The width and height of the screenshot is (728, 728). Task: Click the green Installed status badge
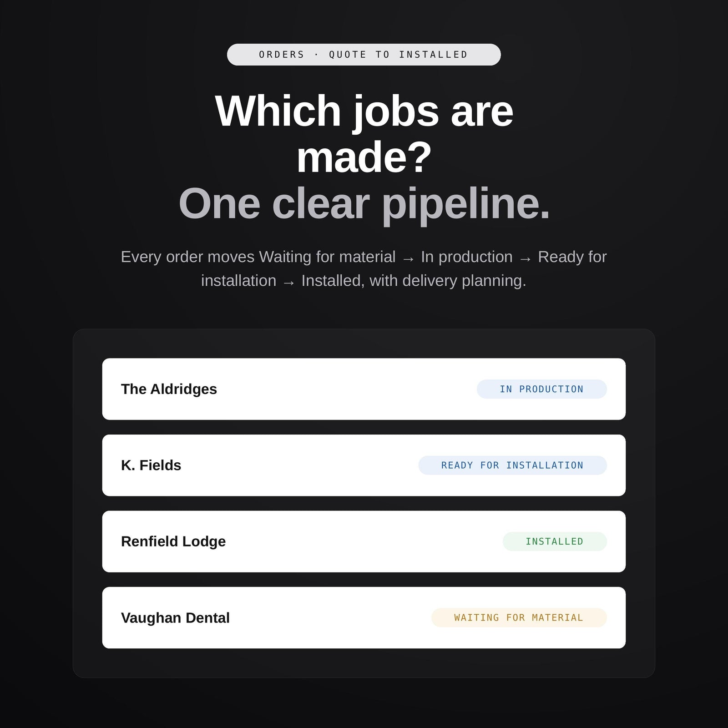[x=555, y=541]
